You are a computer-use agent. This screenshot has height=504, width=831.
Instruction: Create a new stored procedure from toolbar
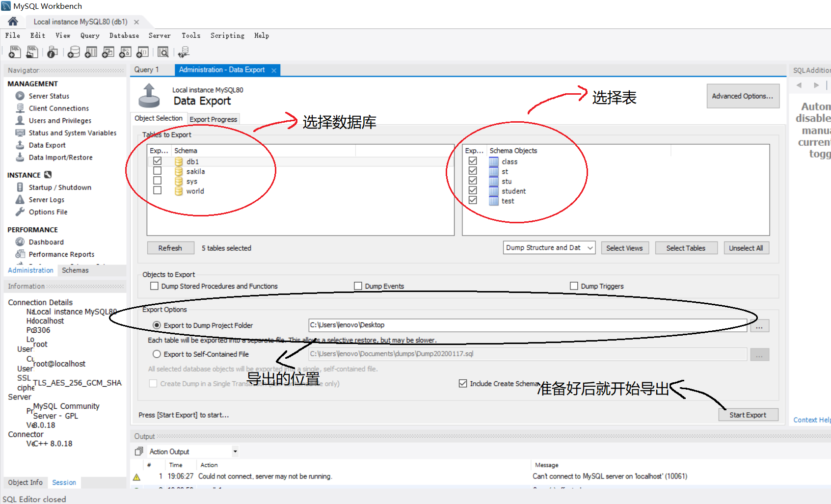125,52
